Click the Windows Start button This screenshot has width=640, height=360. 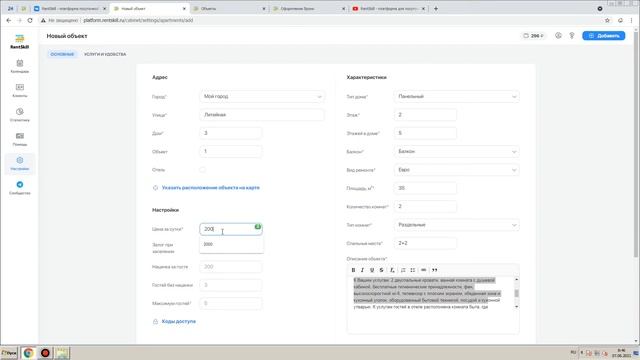[9, 353]
